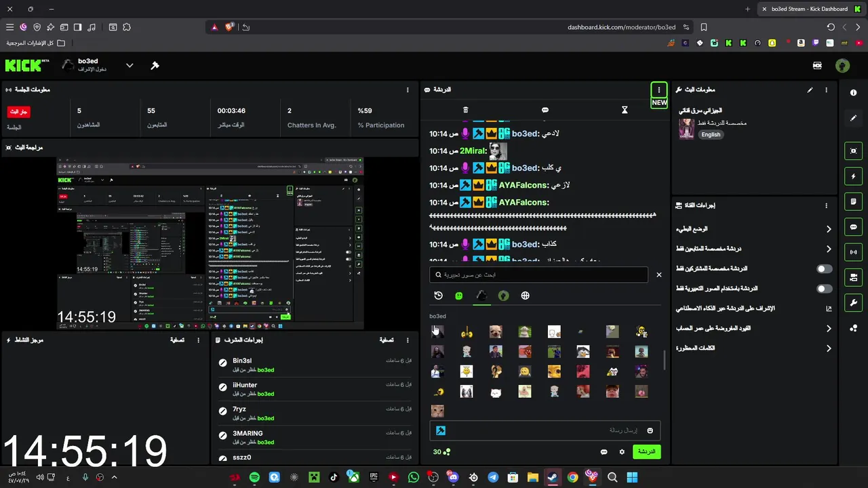Image resolution: width=868 pixels, height=488 pixels.
Task: Click the document notes sidebar icon
Action: pyautogui.click(x=853, y=201)
